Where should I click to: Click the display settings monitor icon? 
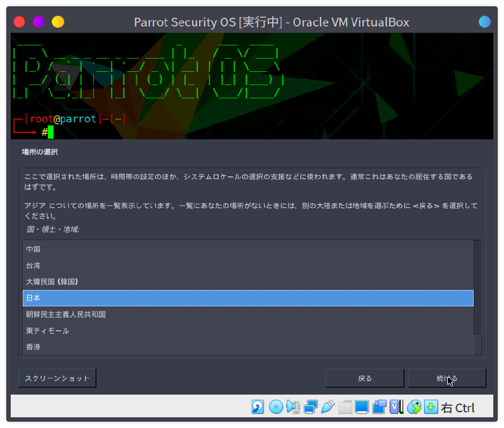point(362,407)
